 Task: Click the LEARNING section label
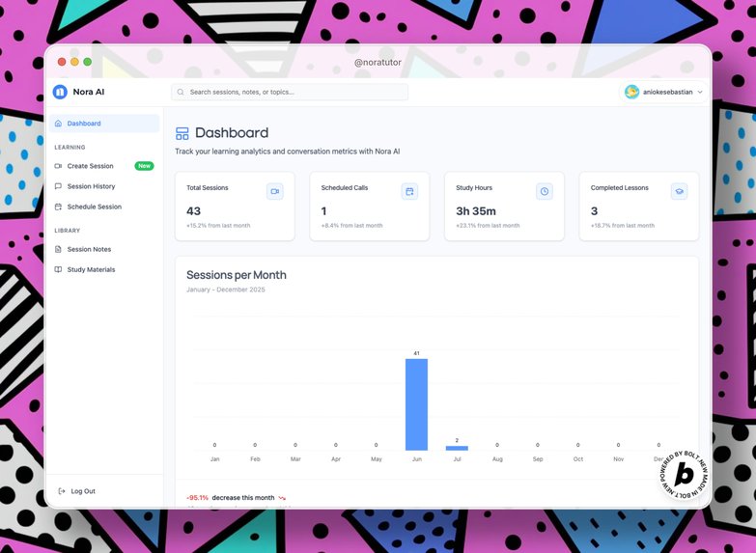point(70,147)
